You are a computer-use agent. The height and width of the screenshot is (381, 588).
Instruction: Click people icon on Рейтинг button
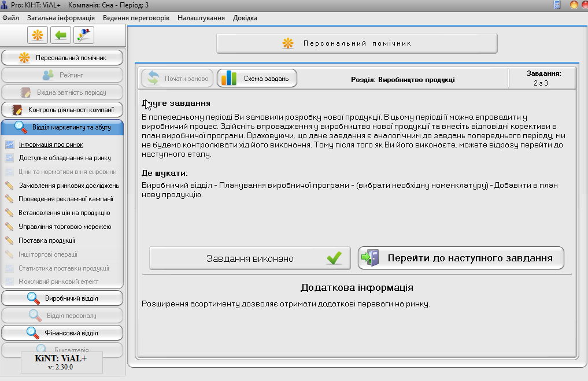tap(48, 75)
